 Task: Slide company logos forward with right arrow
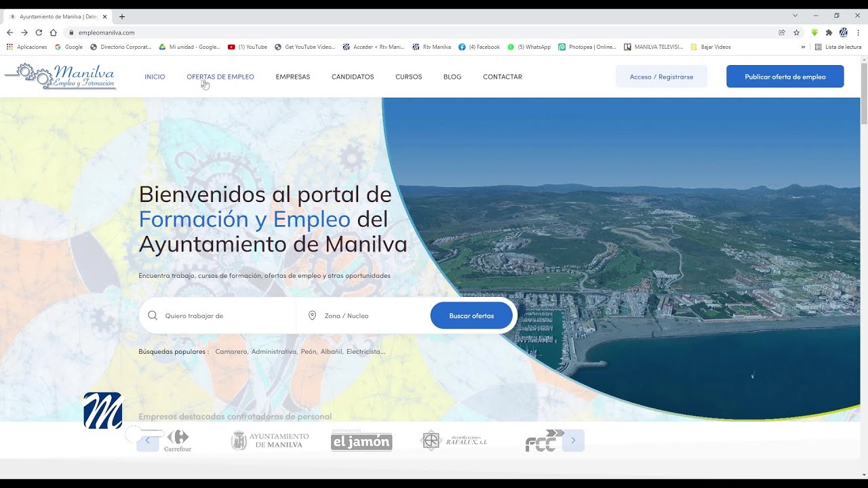click(573, 441)
